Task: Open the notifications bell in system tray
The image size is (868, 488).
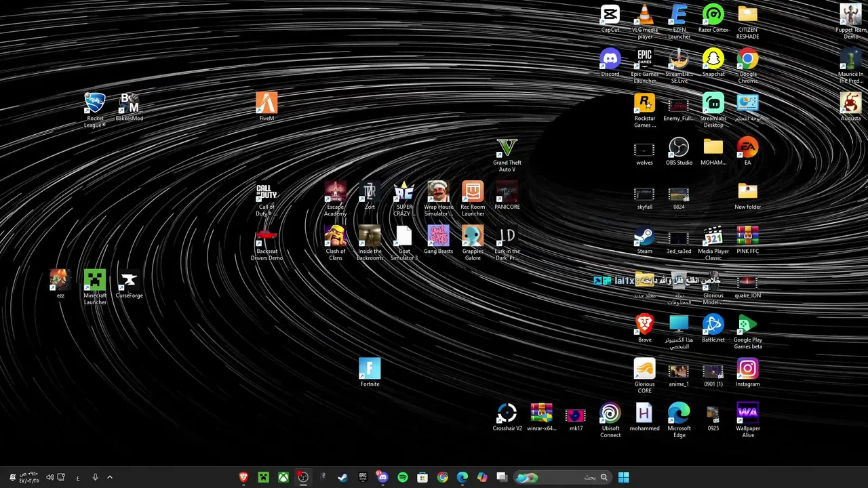Action: [12, 477]
